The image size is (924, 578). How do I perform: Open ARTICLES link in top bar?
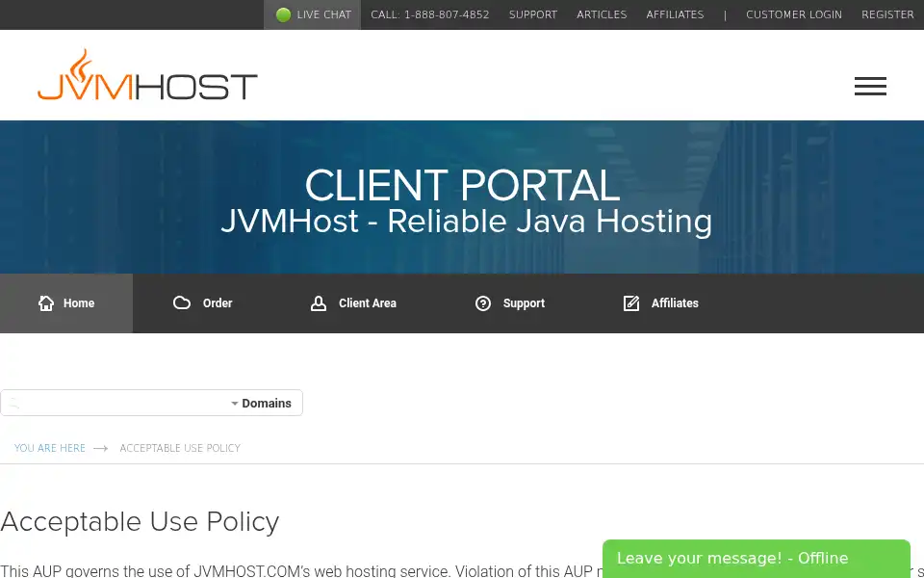602,14
